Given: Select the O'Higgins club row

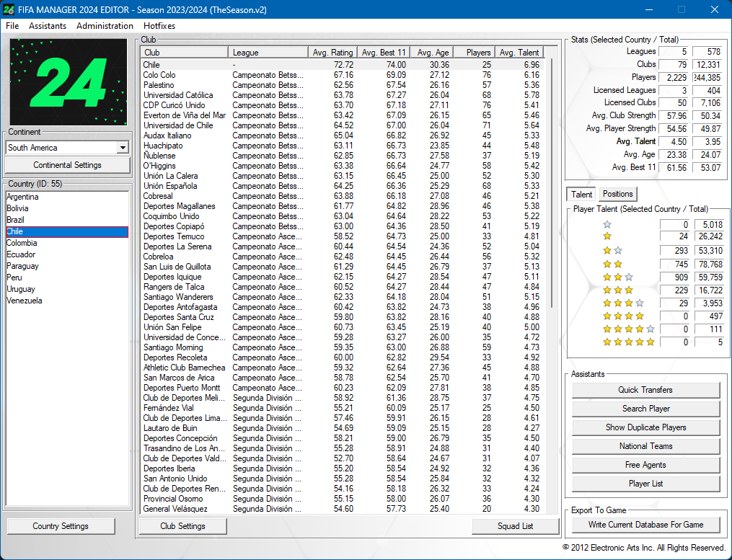Looking at the screenshot, I should (342, 166).
